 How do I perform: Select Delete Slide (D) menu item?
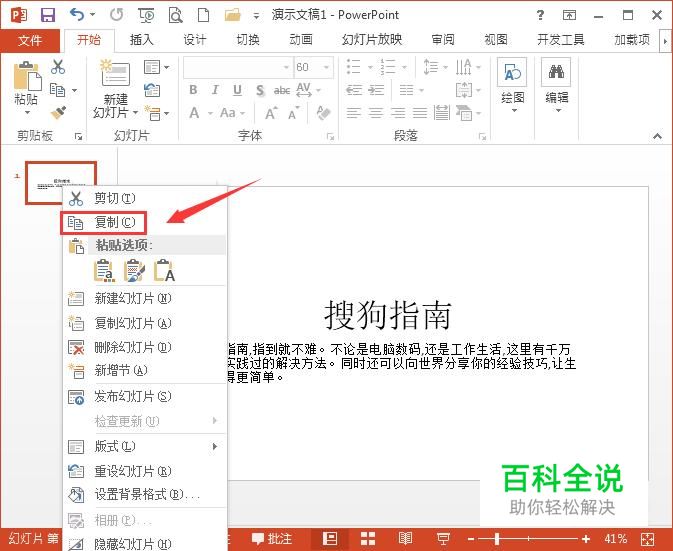144,347
